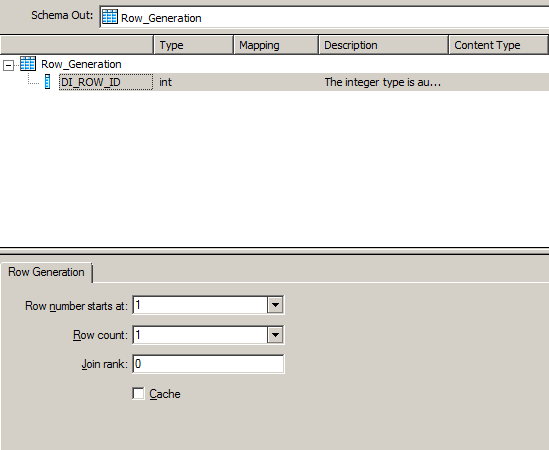Click the Row number starts at field
Screen dimensions: 549x450
[200, 305]
